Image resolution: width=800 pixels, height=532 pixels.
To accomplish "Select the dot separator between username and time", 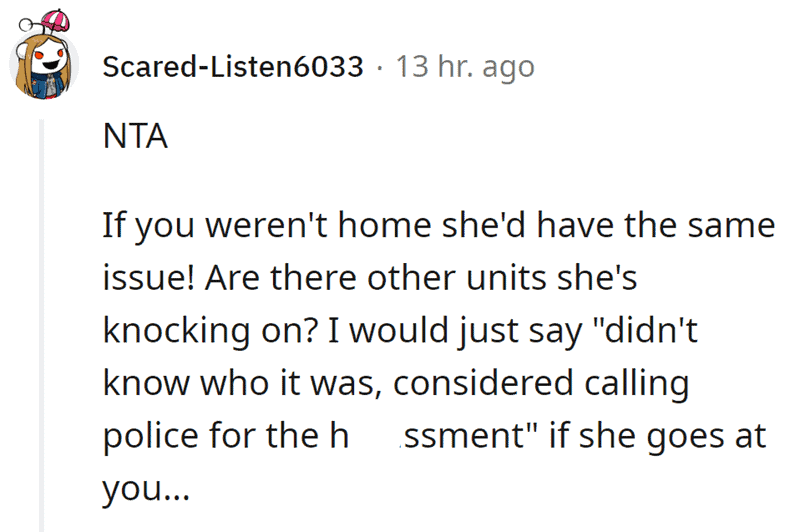I will (380, 68).
